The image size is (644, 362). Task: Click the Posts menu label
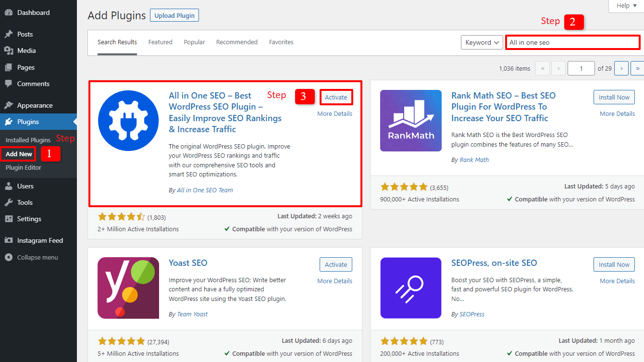tap(25, 34)
